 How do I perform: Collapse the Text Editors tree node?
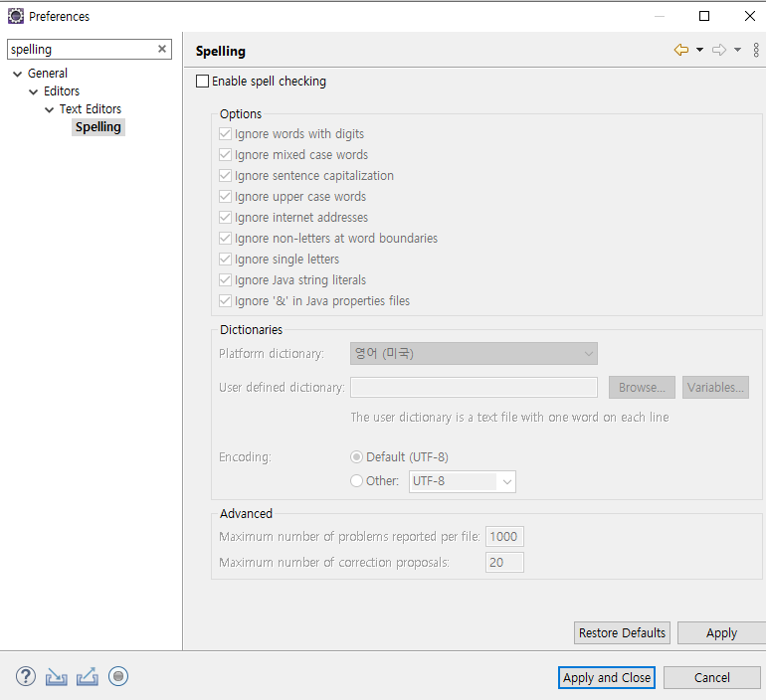click(49, 109)
